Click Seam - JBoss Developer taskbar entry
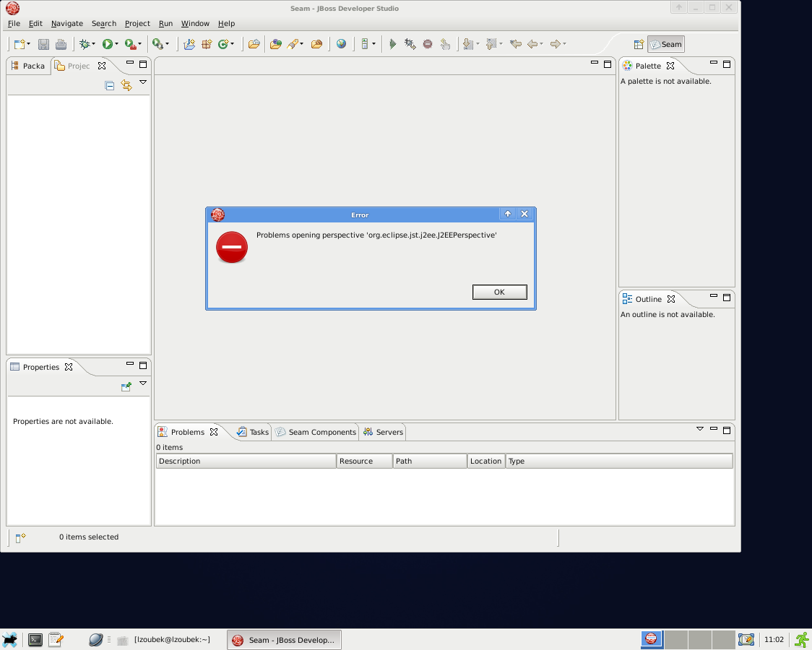The height and width of the screenshot is (650, 812). pyautogui.click(x=284, y=640)
